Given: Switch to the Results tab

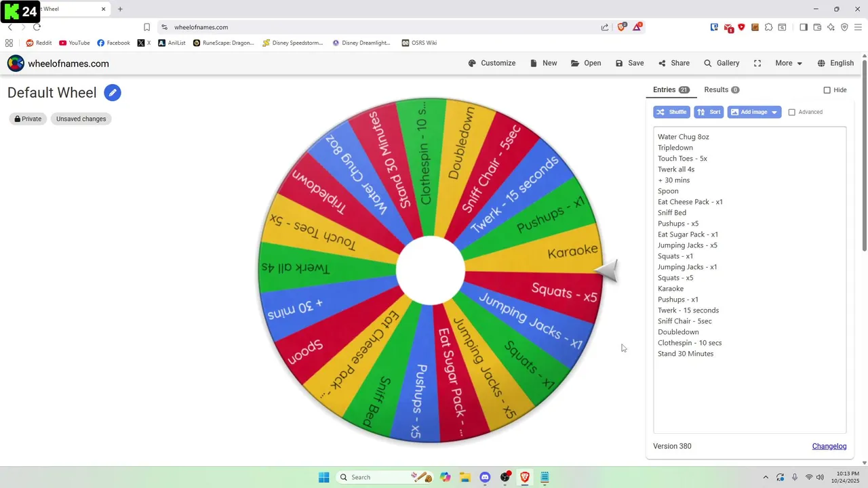Looking at the screenshot, I should pyautogui.click(x=722, y=89).
